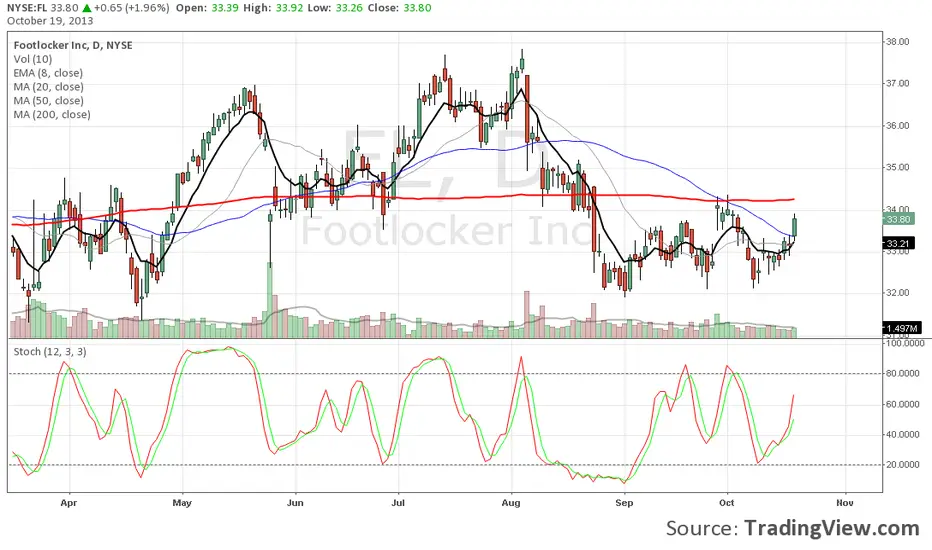Screen dimensions: 932x550
Task: Click the Footlocker Inc, D, NYSE legend title
Action: [x=73, y=45]
